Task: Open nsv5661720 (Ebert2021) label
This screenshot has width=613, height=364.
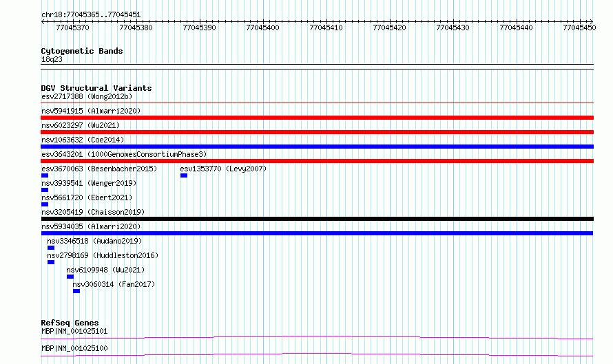Action: [x=87, y=197]
